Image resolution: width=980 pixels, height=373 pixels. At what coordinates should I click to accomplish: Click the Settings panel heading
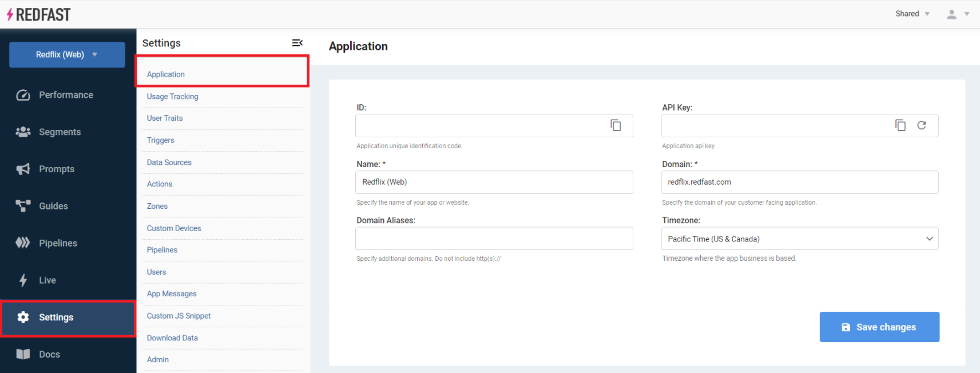click(x=161, y=43)
